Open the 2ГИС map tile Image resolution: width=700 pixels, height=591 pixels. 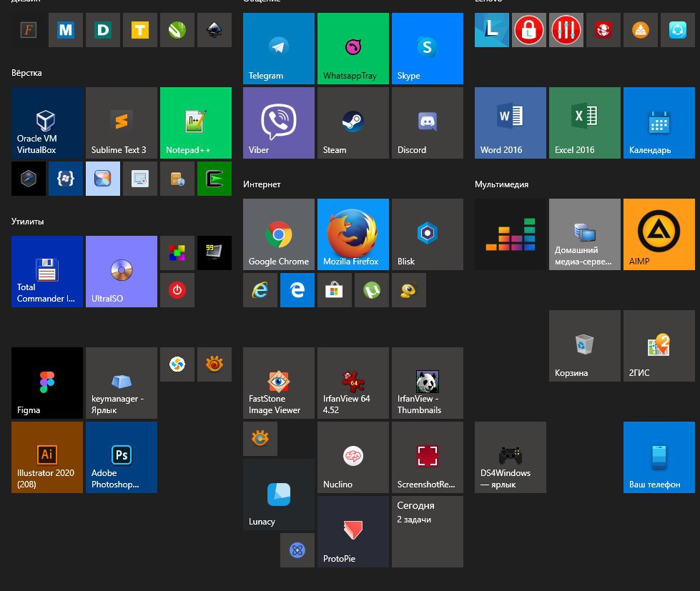point(659,346)
